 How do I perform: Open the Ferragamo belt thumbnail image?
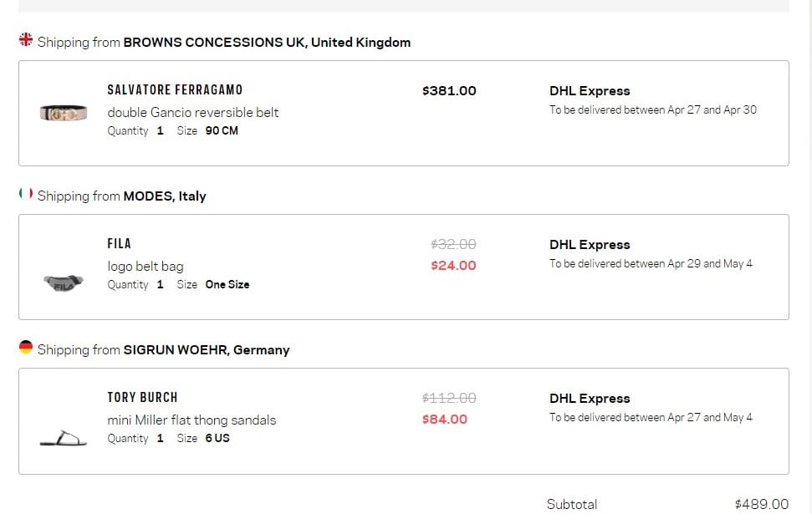[63, 113]
